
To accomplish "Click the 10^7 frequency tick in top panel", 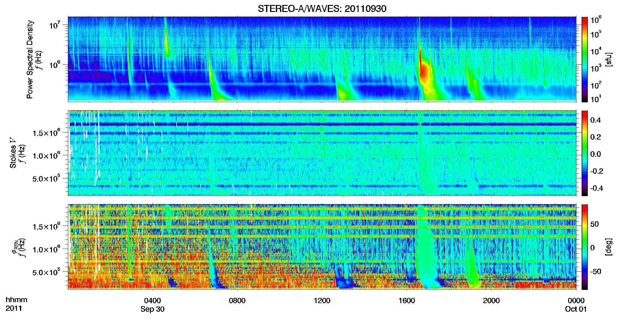I will (x=54, y=25).
